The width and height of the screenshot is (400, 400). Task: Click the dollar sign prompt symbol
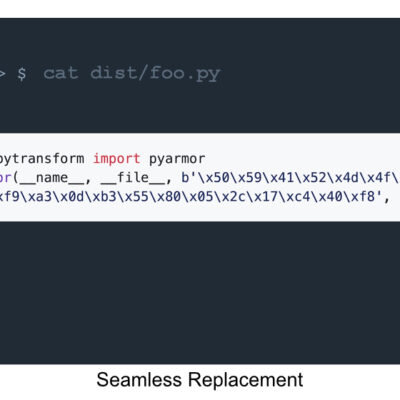pos(22,73)
